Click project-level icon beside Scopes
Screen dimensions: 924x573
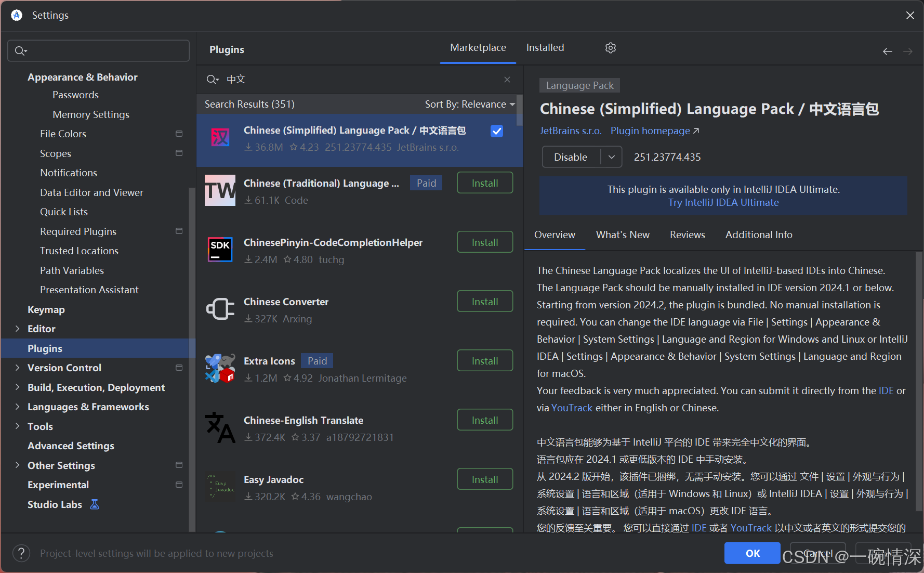pos(179,153)
